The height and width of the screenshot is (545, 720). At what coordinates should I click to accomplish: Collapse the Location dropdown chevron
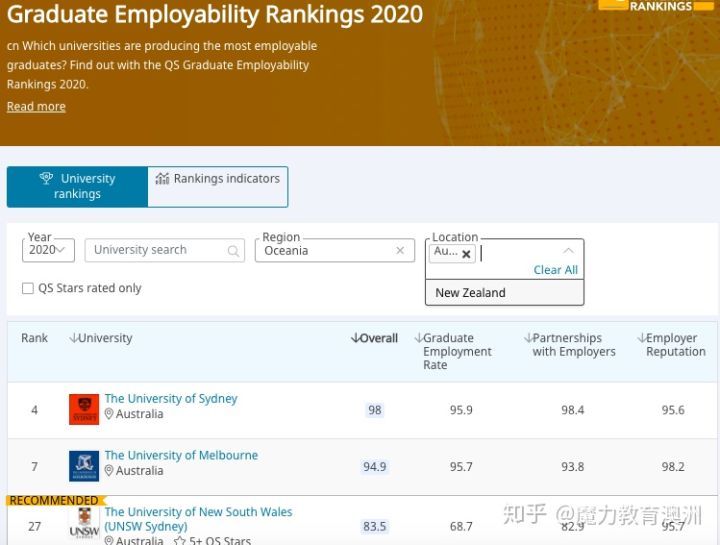click(x=568, y=251)
